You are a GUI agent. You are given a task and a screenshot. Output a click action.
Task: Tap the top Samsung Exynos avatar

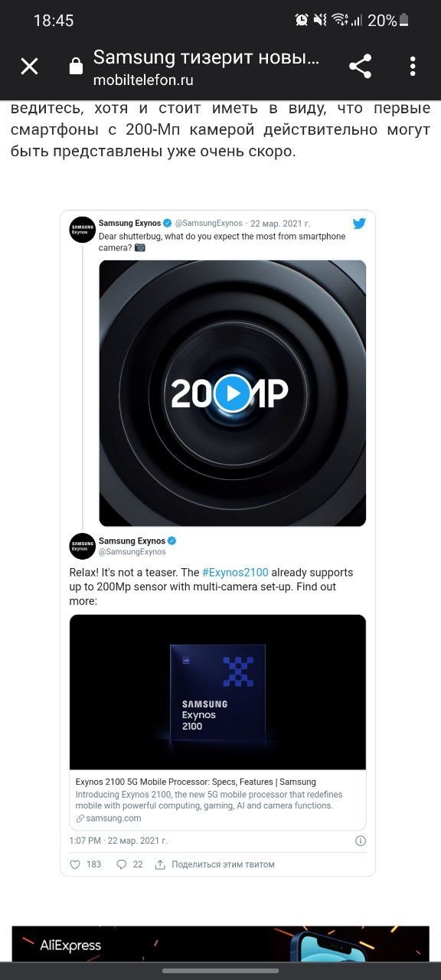click(82, 230)
